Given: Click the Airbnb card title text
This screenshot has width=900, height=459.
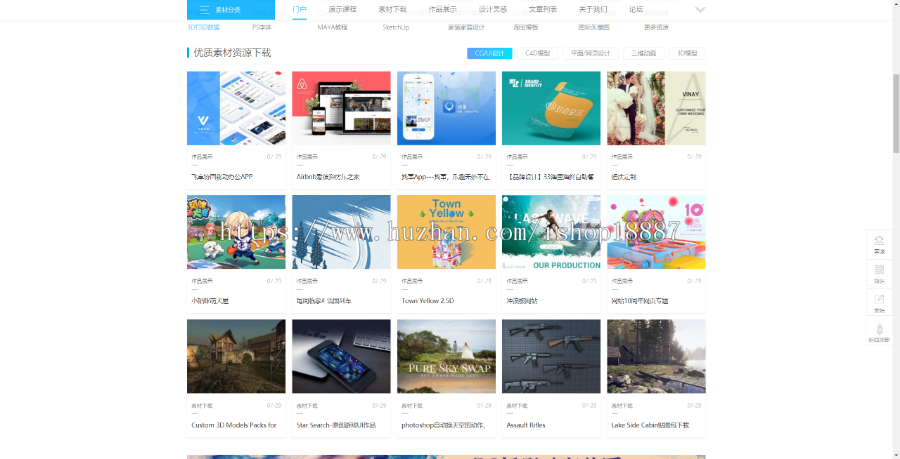Looking at the screenshot, I should click(328, 177).
